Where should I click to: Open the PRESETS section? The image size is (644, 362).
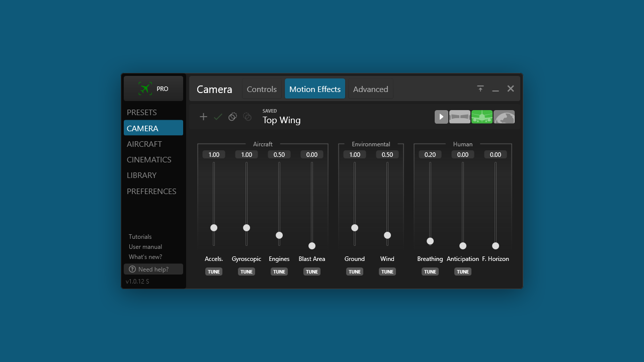[x=142, y=112]
